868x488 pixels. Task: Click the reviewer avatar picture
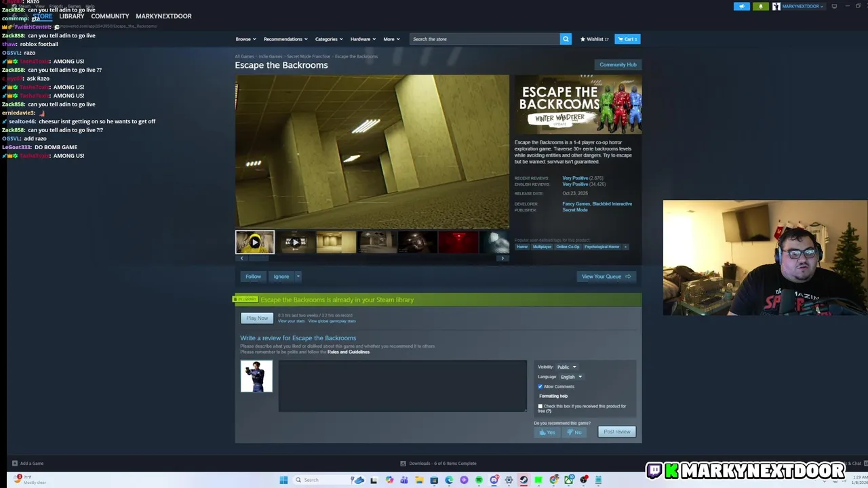(256, 376)
